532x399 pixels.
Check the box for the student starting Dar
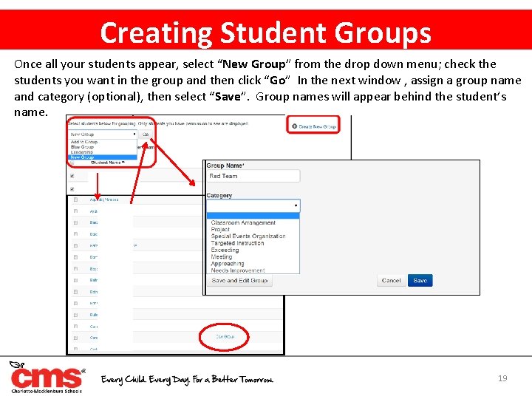tap(75, 257)
